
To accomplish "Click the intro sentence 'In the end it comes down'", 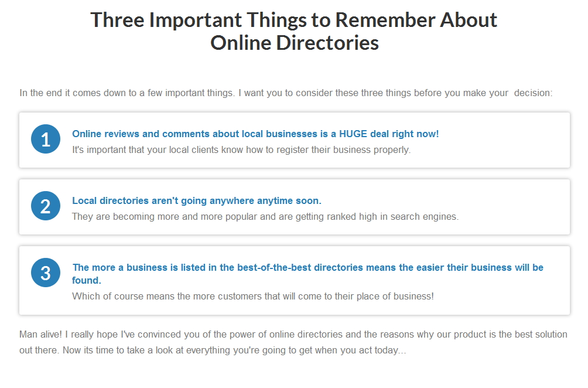I will tap(286, 93).
